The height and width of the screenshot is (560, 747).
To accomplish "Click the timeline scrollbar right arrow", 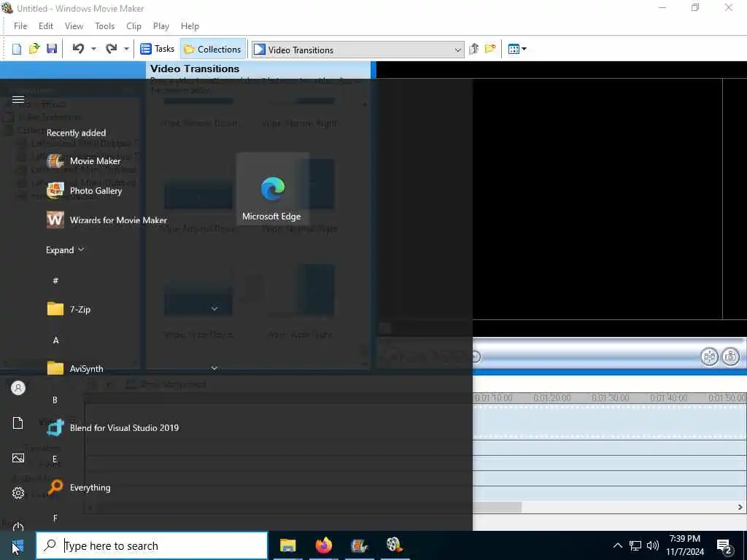I will click(x=740, y=507).
